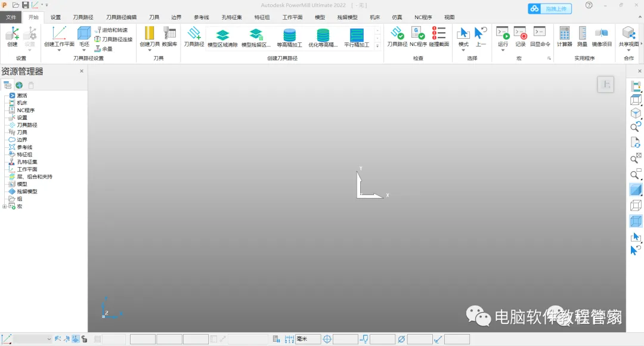Switch to the NC程序 ribbon tab
The image size is (644, 346).
[x=423, y=17]
